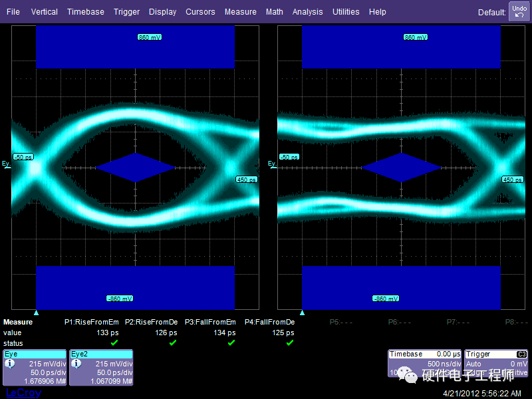Image resolution: width=532 pixels, height=399 pixels.
Task: Select the P3:FallFromEm measurement
Action: tap(210, 322)
